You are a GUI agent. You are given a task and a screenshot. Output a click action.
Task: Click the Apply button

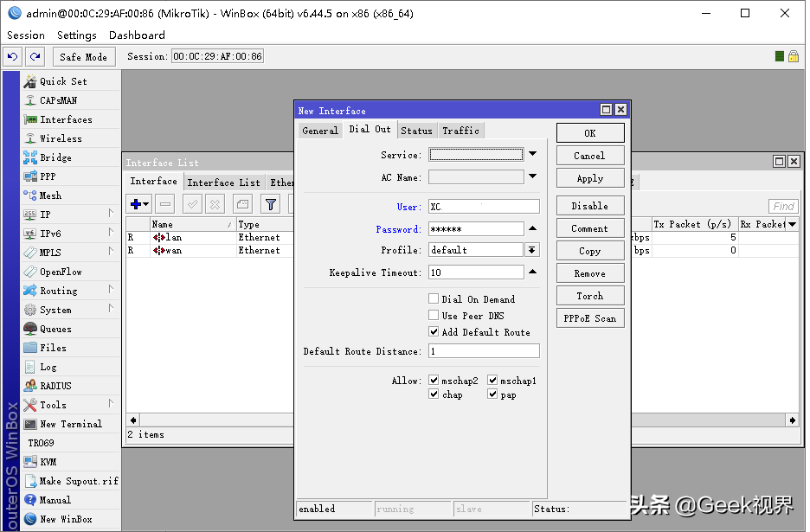pyautogui.click(x=590, y=178)
